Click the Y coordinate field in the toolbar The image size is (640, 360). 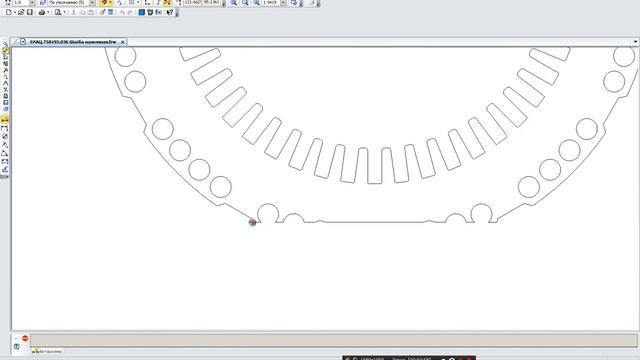click(211, 2)
